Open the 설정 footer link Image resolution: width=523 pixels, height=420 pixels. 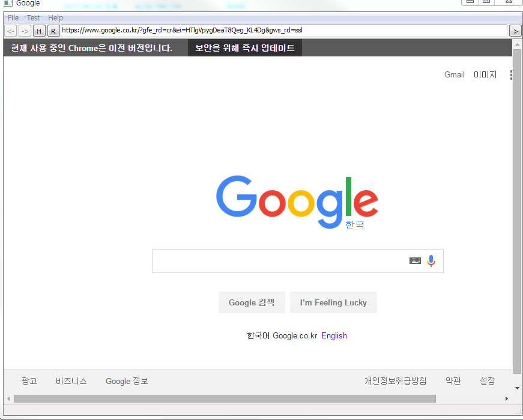coord(488,380)
